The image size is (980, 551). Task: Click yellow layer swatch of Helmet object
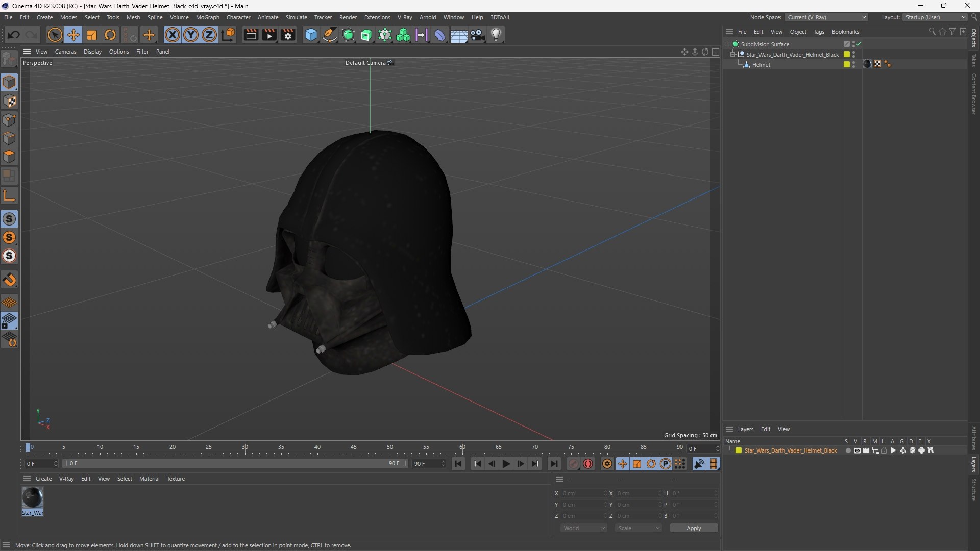846,64
